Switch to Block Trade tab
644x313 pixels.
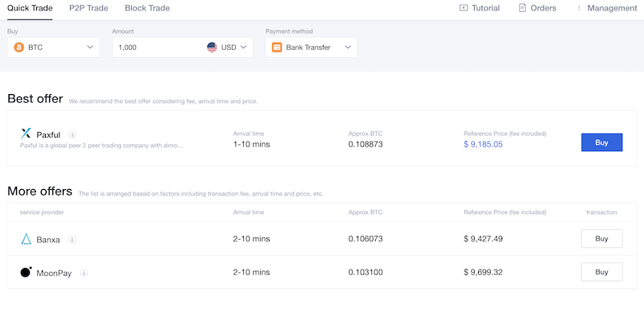147,8
